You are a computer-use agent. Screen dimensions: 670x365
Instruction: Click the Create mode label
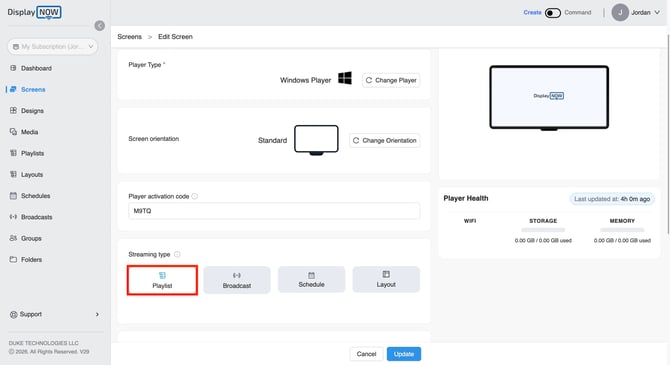(x=532, y=12)
